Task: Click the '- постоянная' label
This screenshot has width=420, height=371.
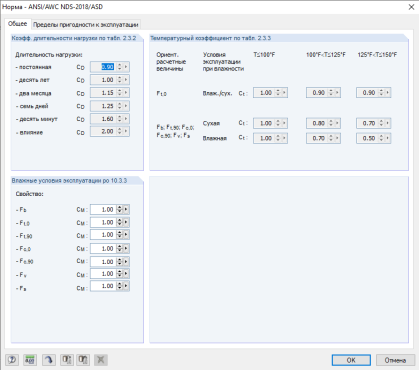Action: 33,67
